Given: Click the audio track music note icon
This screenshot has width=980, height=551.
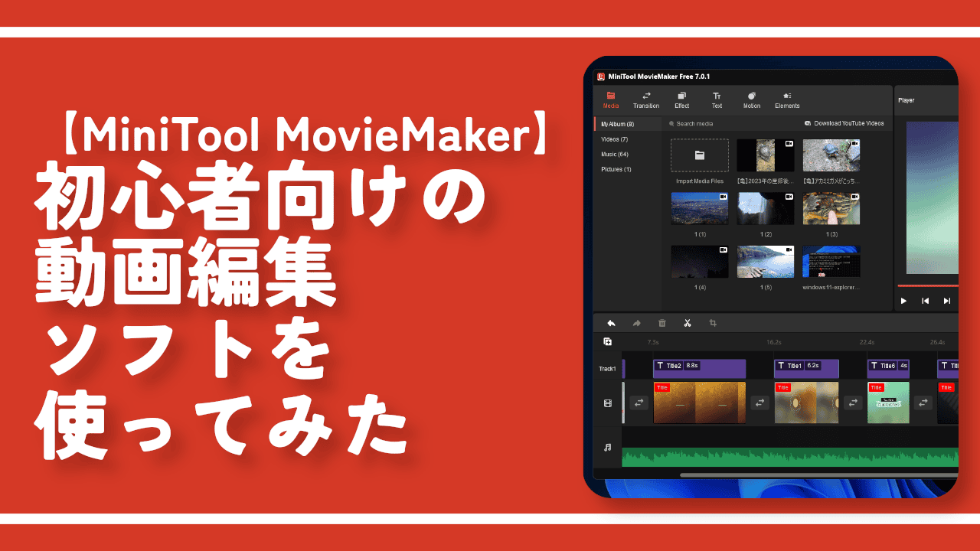Looking at the screenshot, I should 608,447.
